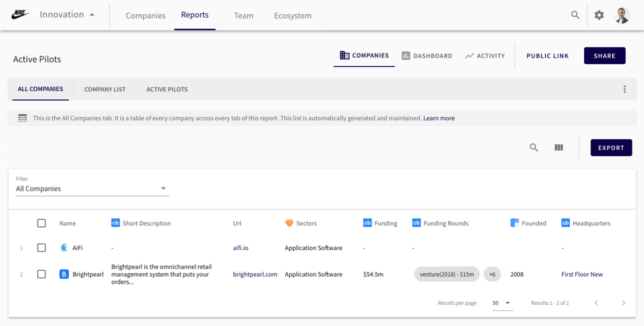Check the AiFi row checkbox
The image size is (644, 326).
click(41, 248)
